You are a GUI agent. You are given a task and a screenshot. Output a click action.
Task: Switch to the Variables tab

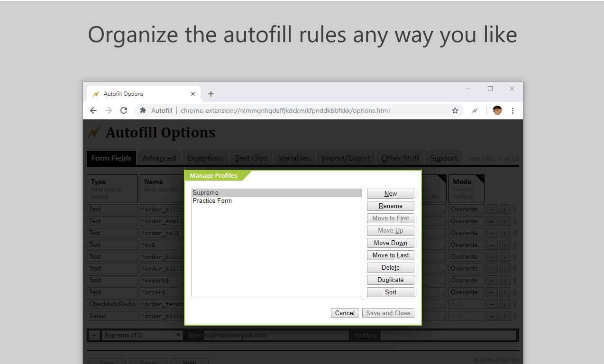294,158
